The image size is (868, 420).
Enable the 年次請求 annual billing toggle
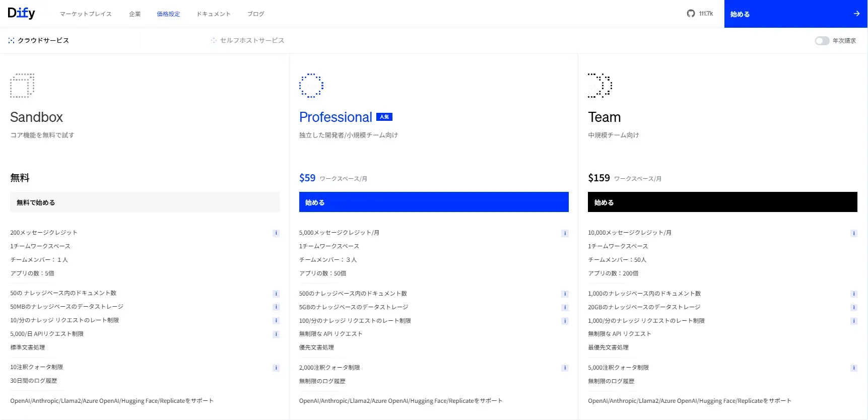coord(822,41)
